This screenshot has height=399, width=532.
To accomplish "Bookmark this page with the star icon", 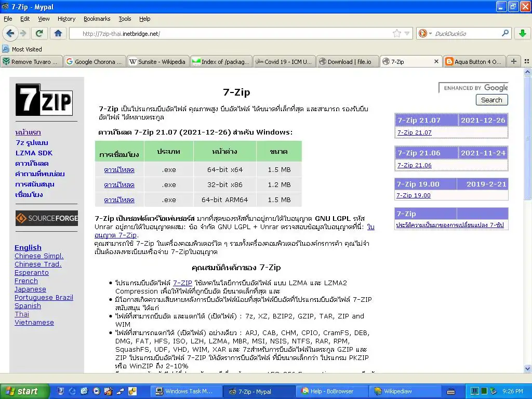I will pyautogui.click(x=396, y=33).
